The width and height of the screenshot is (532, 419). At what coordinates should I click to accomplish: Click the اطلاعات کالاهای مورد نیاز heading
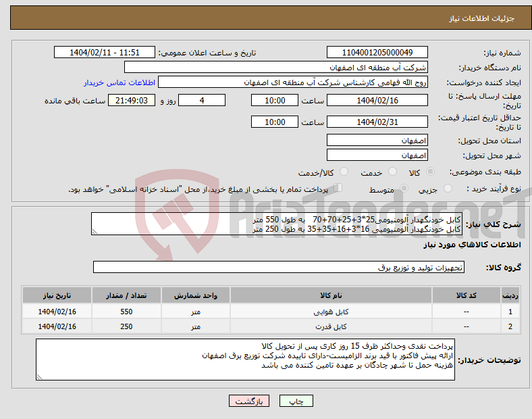[472, 245]
